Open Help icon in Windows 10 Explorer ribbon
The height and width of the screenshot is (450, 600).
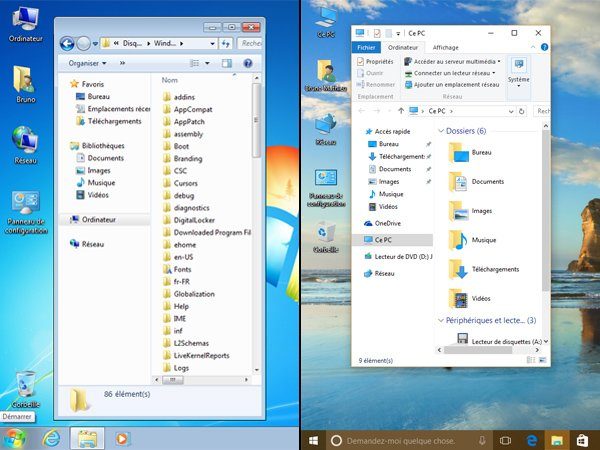[x=545, y=47]
